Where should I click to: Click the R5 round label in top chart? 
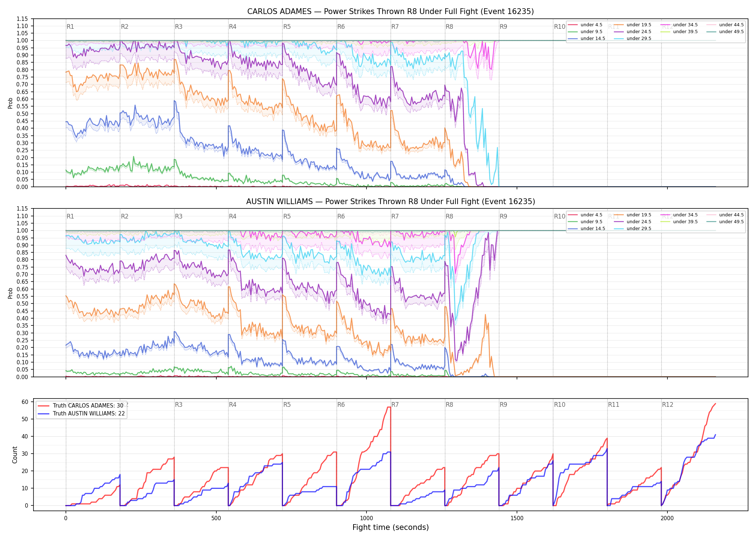pos(287,27)
